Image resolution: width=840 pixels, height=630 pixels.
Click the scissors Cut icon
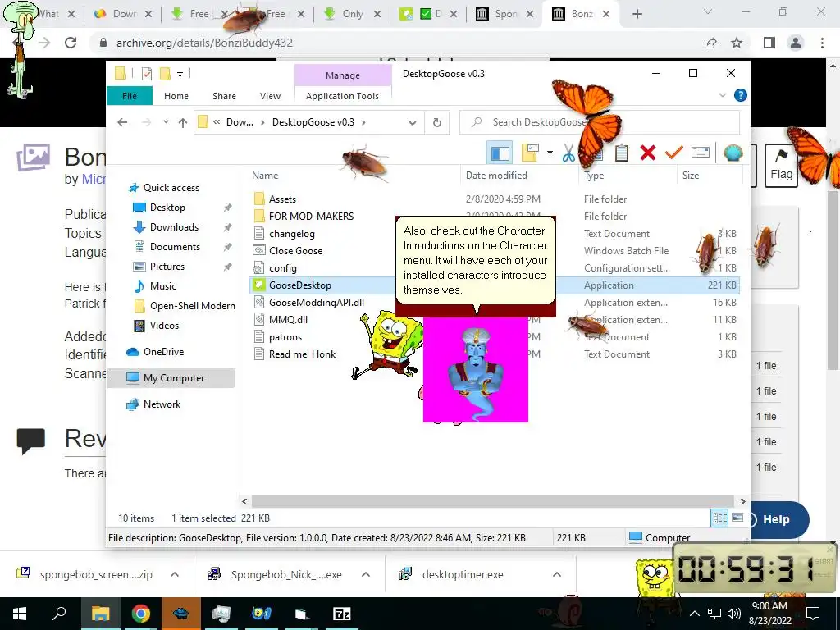point(568,153)
